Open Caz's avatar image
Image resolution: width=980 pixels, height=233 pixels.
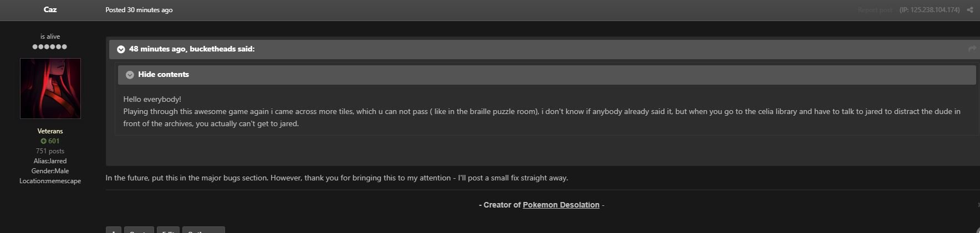click(50, 89)
